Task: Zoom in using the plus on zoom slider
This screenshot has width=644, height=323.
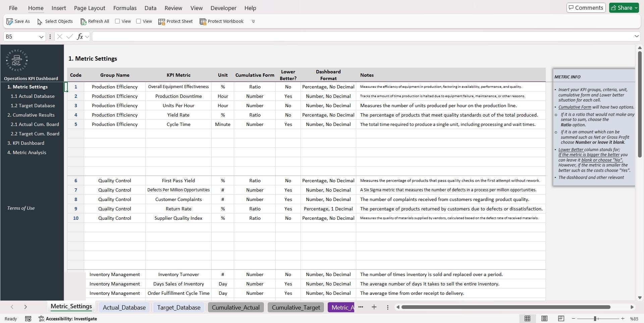Action: click(x=623, y=319)
